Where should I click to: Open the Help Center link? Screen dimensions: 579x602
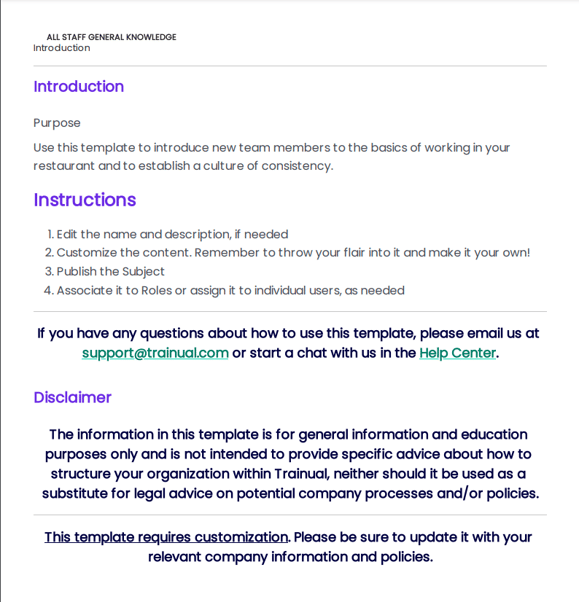click(x=457, y=353)
